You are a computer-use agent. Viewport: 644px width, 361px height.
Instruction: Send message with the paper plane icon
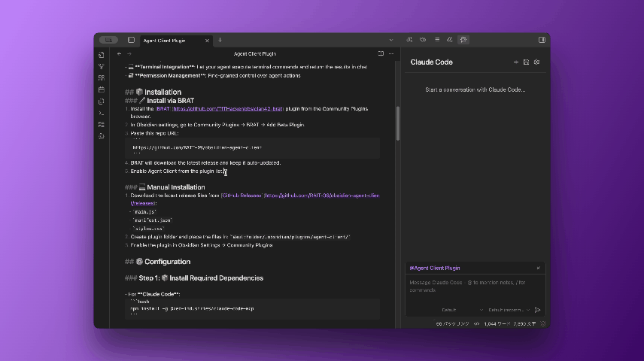click(538, 309)
